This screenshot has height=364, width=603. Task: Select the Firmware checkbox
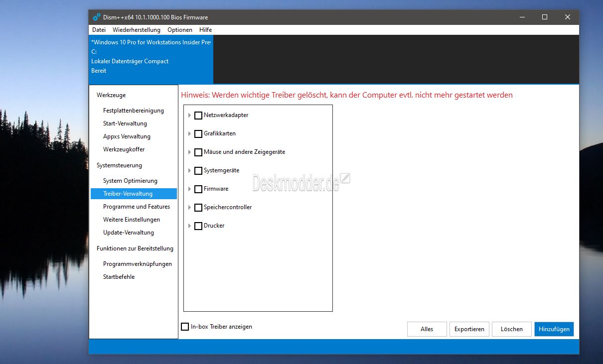tap(198, 189)
